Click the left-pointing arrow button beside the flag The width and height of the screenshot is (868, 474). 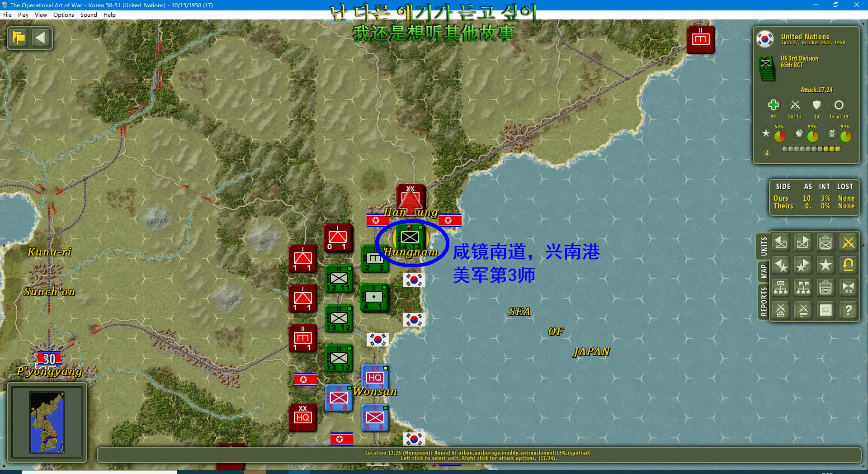(x=41, y=38)
